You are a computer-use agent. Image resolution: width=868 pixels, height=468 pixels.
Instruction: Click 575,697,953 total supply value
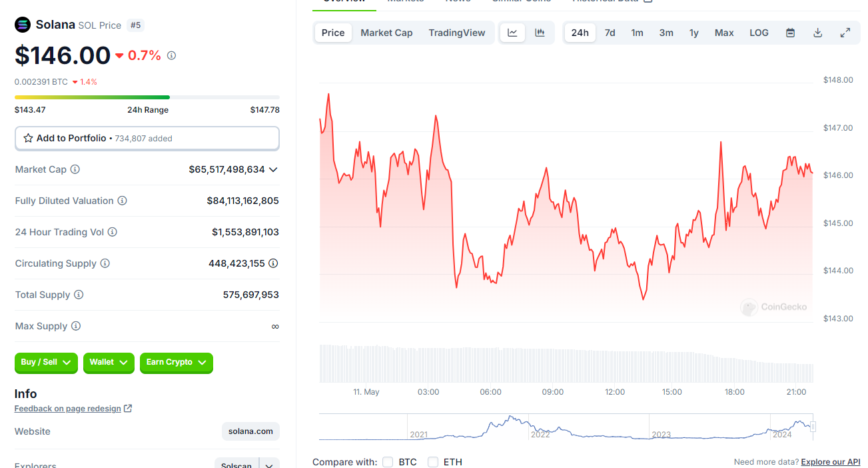pyautogui.click(x=251, y=295)
